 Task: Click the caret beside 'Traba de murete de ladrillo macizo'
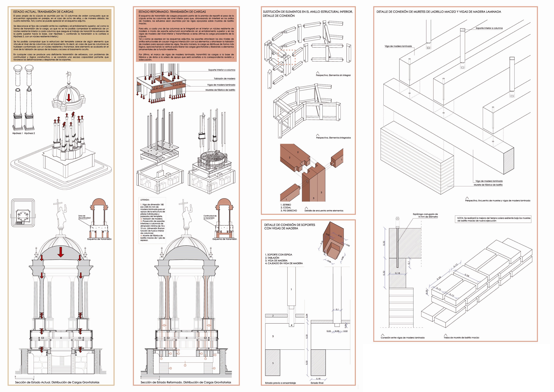[445, 335]
